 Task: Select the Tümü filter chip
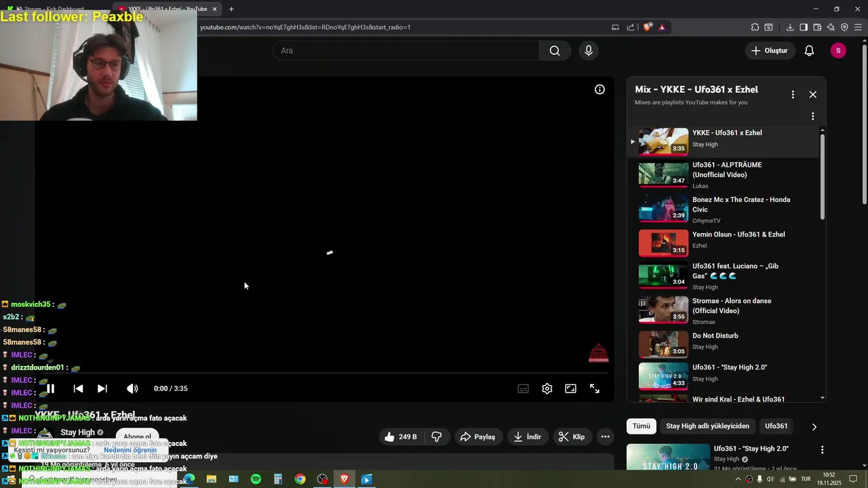(642, 426)
